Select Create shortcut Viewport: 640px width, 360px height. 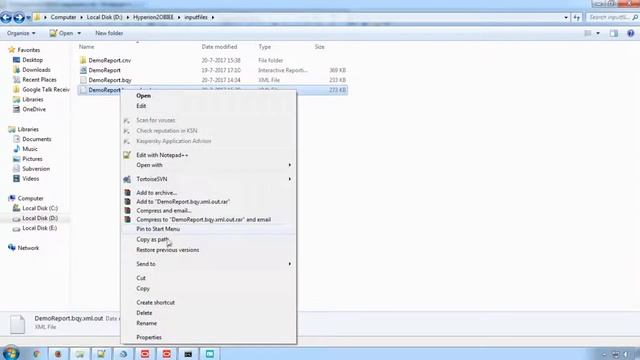tap(156, 302)
